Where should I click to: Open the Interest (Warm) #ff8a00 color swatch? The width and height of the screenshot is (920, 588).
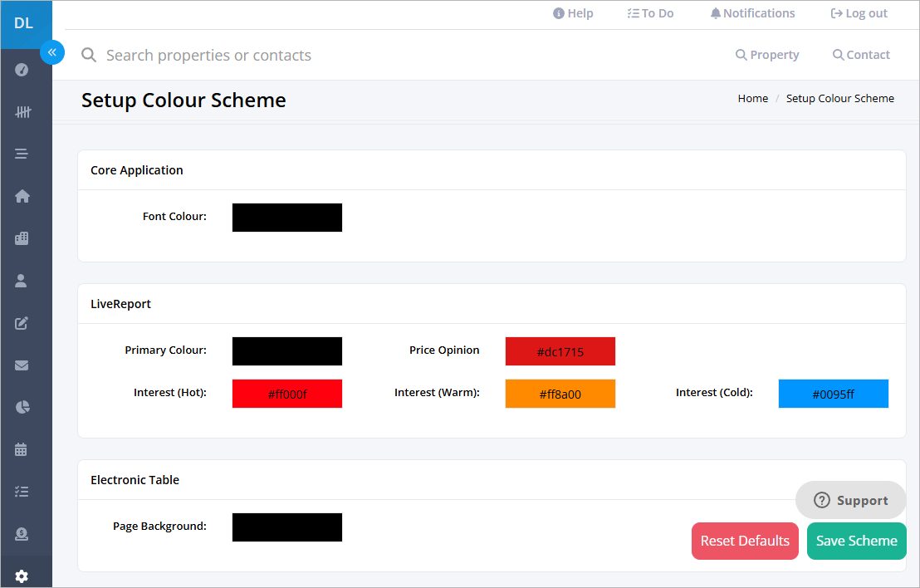click(560, 393)
